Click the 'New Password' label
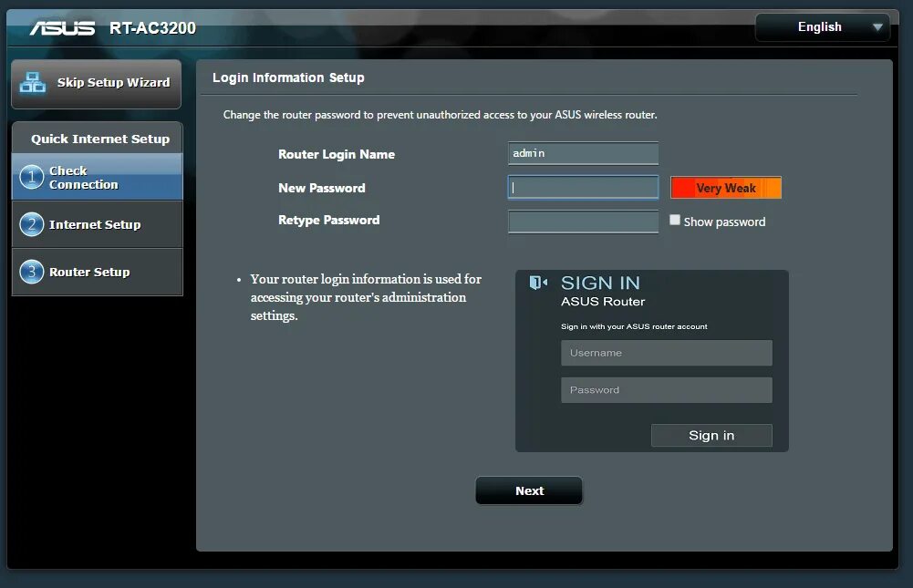Image resolution: width=913 pixels, height=588 pixels. tap(322, 188)
